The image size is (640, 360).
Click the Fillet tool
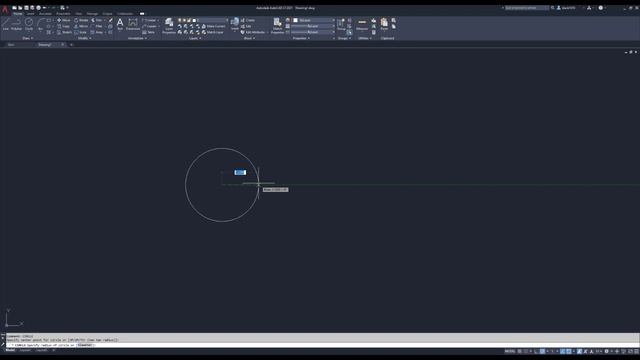point(97,26)
